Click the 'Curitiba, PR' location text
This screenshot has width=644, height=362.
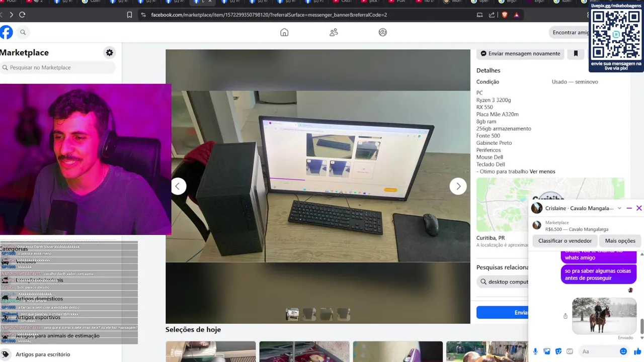(x=491, y=238)
